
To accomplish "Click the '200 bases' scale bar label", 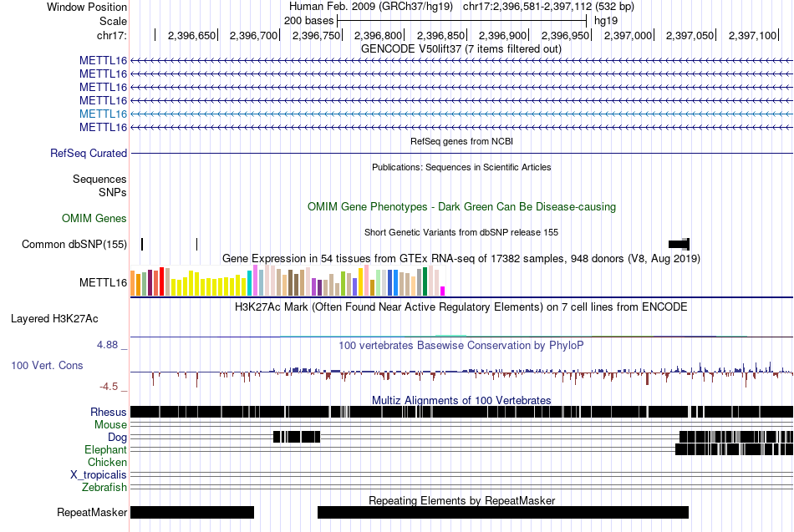I will [309, 21].
